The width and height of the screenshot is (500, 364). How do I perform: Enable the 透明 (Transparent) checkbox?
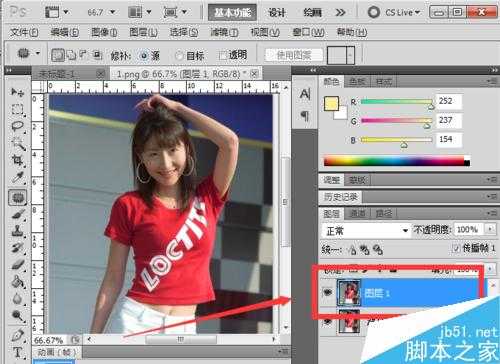pos(223,55)
